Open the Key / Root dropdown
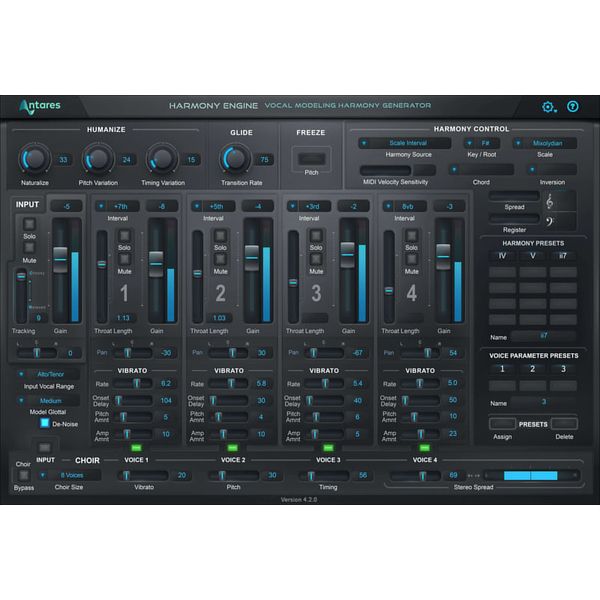Viewport: 600px width, 600px height. coord(483,143)
